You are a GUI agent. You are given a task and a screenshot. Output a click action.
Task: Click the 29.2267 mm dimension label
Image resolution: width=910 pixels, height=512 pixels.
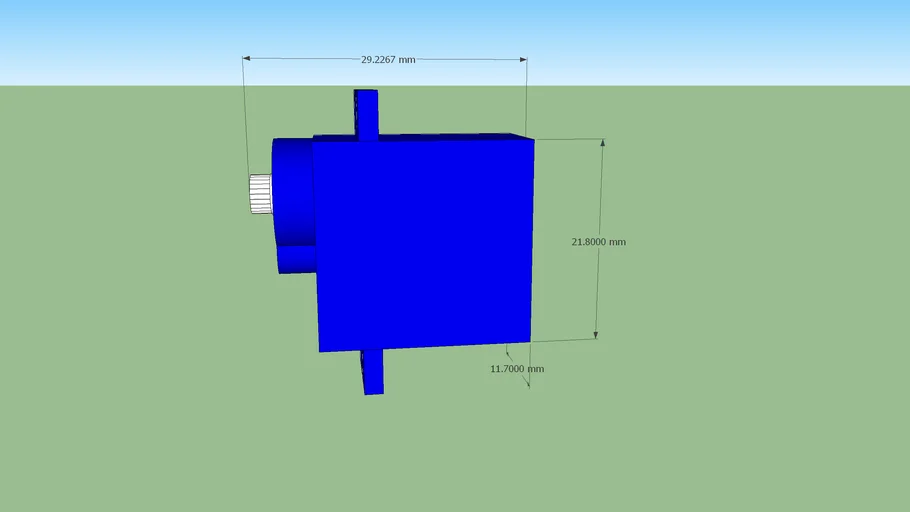click(x=388, y=59)
